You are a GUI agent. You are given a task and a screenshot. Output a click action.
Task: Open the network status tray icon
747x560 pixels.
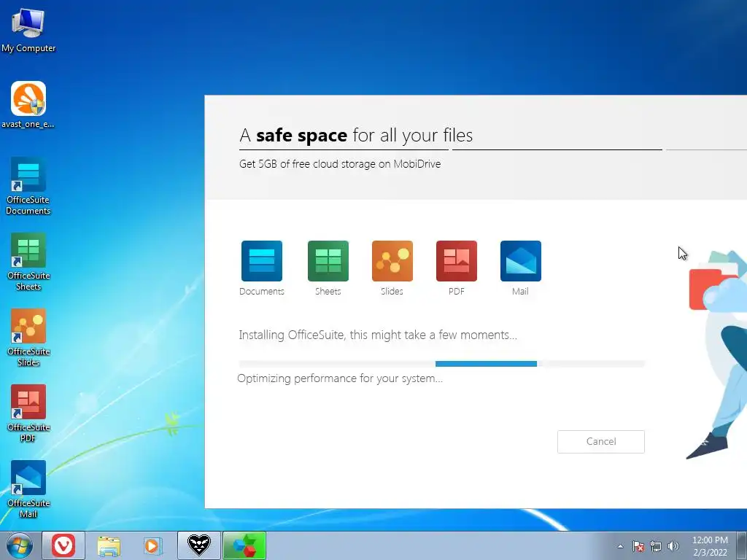(656, 546)
